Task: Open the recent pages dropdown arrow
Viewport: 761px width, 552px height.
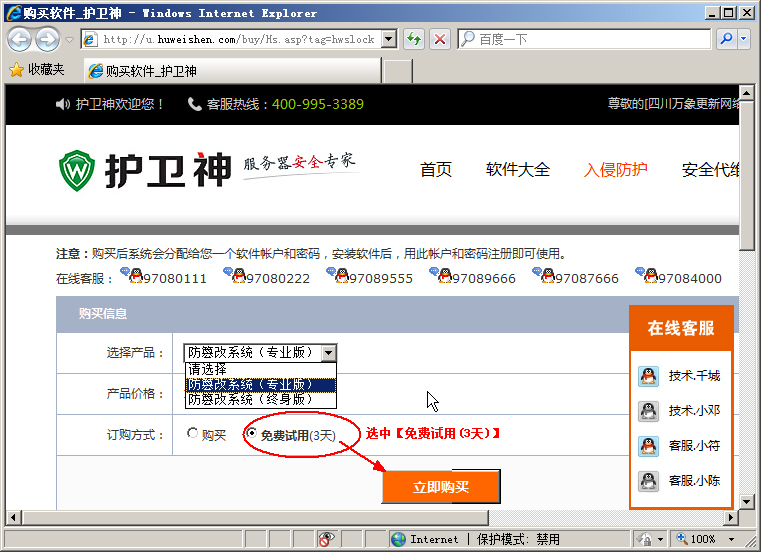Action: coord(69,40)
